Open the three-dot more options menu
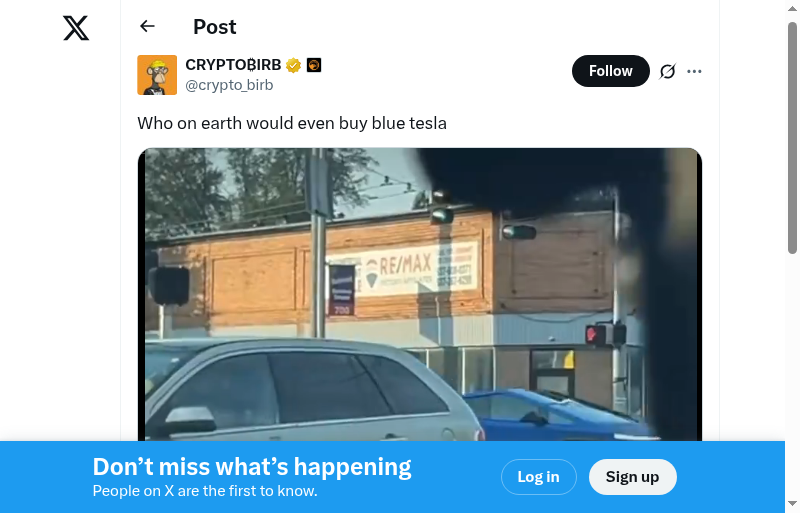 694,71
